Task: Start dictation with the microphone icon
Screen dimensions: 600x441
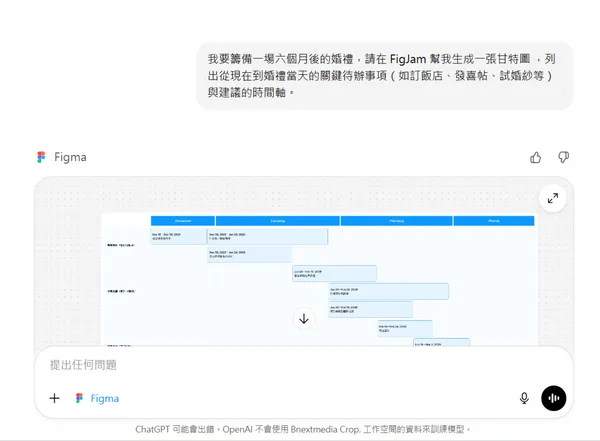Action: [524, 398]
